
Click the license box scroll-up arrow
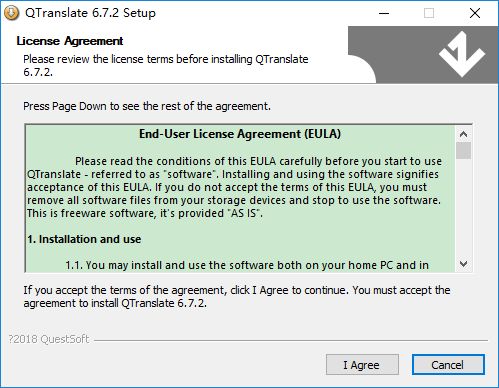click(x=463, y=134)
